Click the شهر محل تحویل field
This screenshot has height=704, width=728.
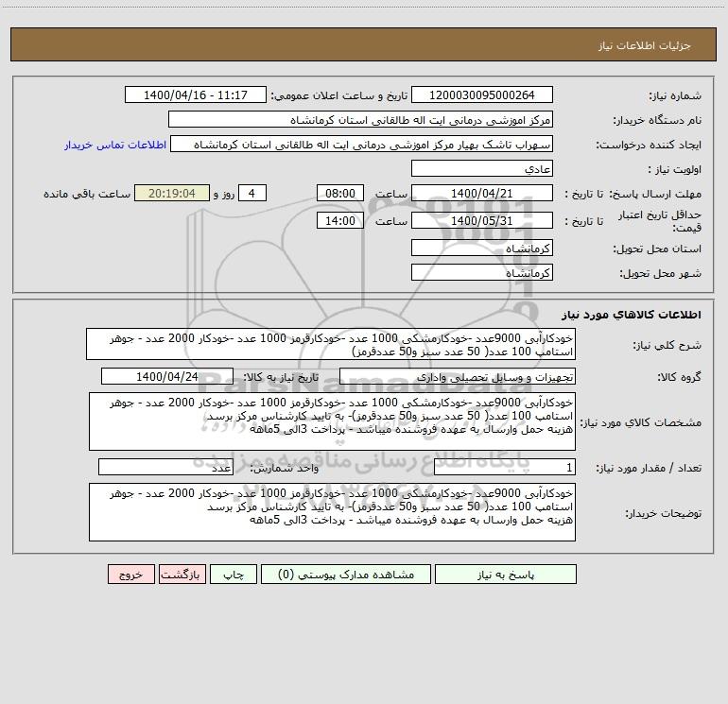click(x=482, y=272)
